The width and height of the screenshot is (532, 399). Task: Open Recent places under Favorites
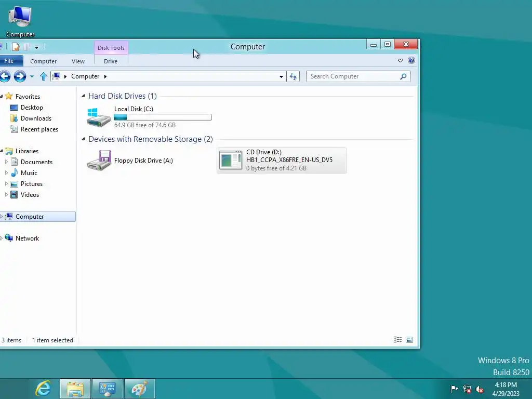(x=39, y=129)
